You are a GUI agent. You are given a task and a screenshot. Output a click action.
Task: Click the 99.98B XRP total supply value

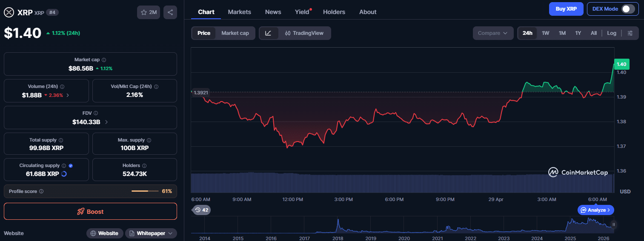[46, 148]
